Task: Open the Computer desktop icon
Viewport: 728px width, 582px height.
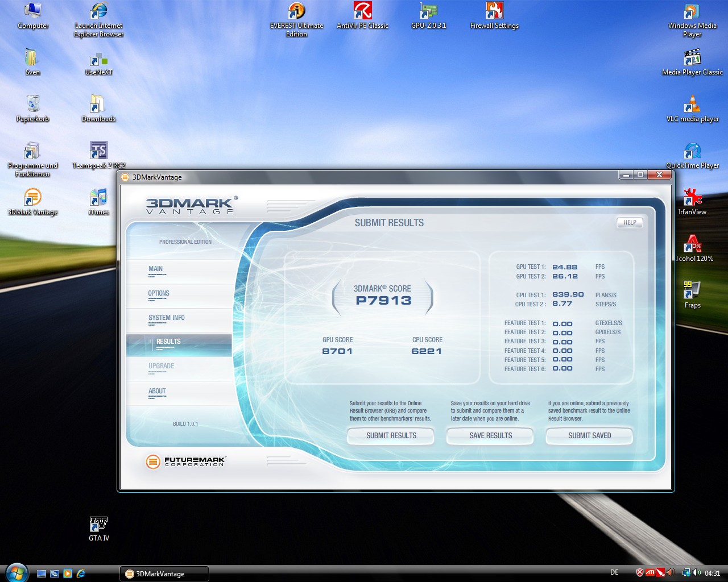Action: [33, 16]
